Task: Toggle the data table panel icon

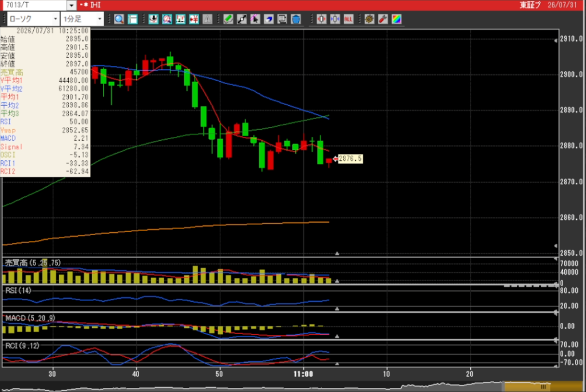Action: [133, 19]
